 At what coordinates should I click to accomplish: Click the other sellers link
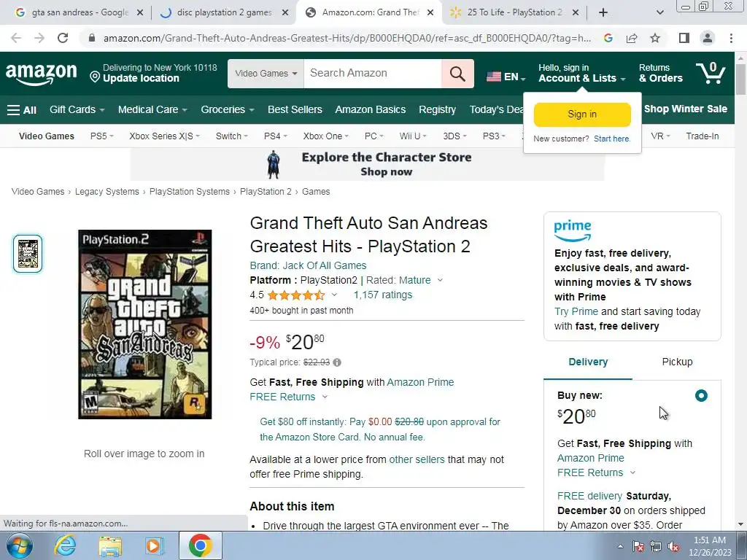[417, 460]
